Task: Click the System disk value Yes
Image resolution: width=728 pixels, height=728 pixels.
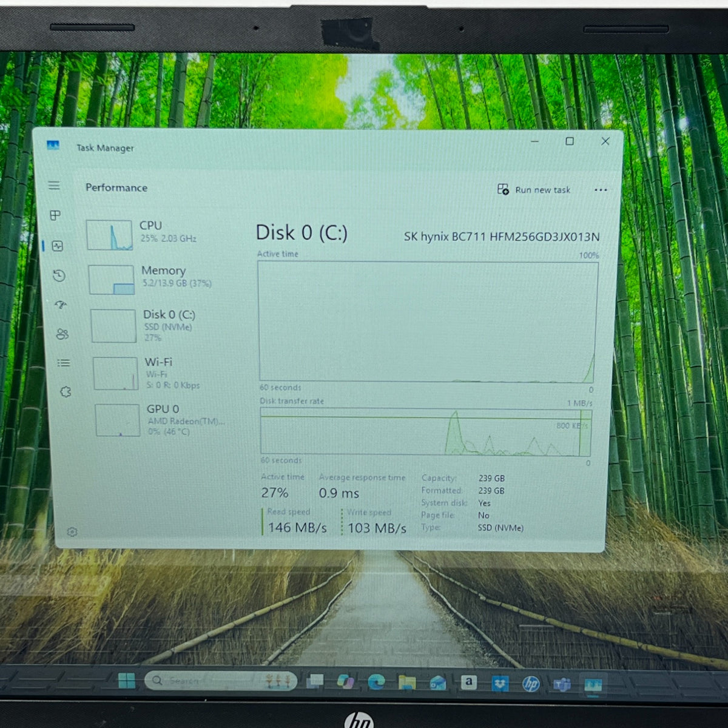Action: click(484, 503)
